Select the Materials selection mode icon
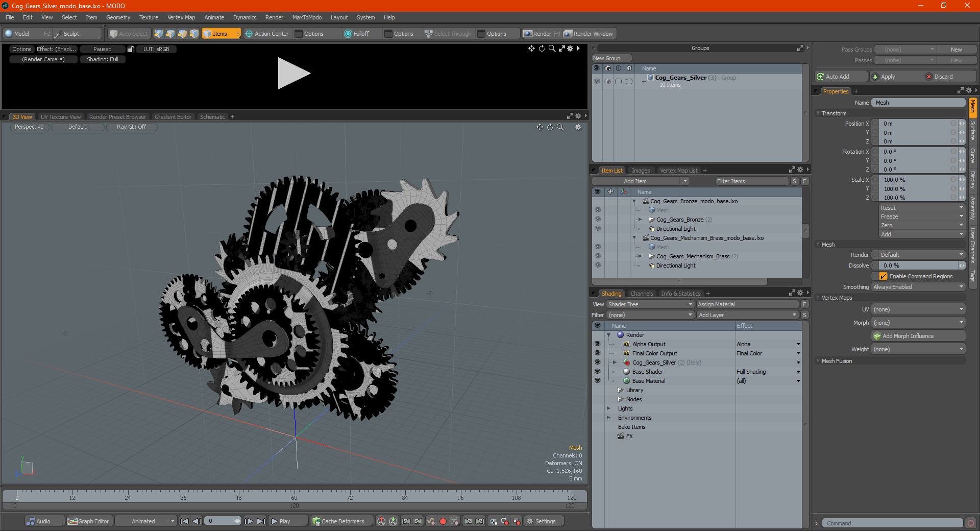Image resolution: width=980 pixels, height=531 pixels. (x=194, y=34)
